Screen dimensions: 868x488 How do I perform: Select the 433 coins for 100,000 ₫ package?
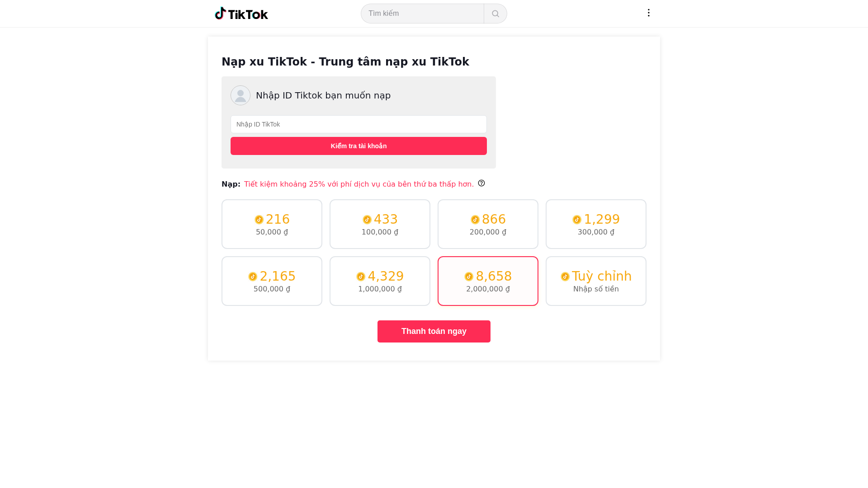[x=380, y=224]
